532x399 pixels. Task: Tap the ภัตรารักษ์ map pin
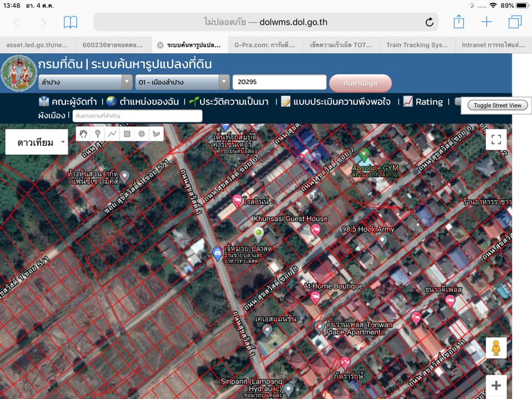(345, 363)
